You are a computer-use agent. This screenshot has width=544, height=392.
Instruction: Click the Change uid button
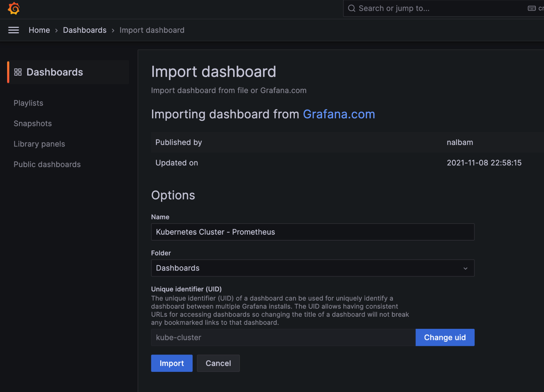(x=445, y=338)
